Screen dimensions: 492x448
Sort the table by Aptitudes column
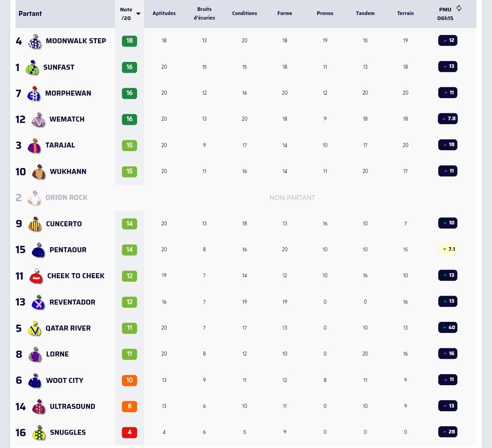[x=164, y=13]
